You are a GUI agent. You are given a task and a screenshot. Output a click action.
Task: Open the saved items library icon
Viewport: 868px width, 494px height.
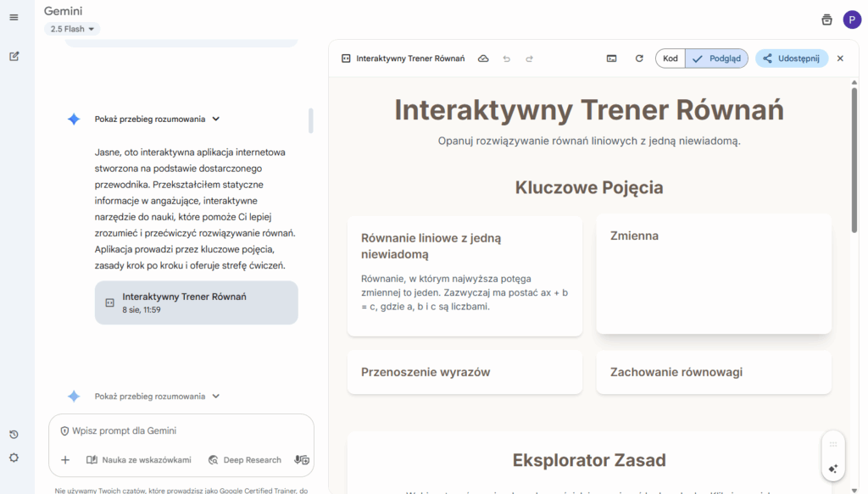point(826,19)
